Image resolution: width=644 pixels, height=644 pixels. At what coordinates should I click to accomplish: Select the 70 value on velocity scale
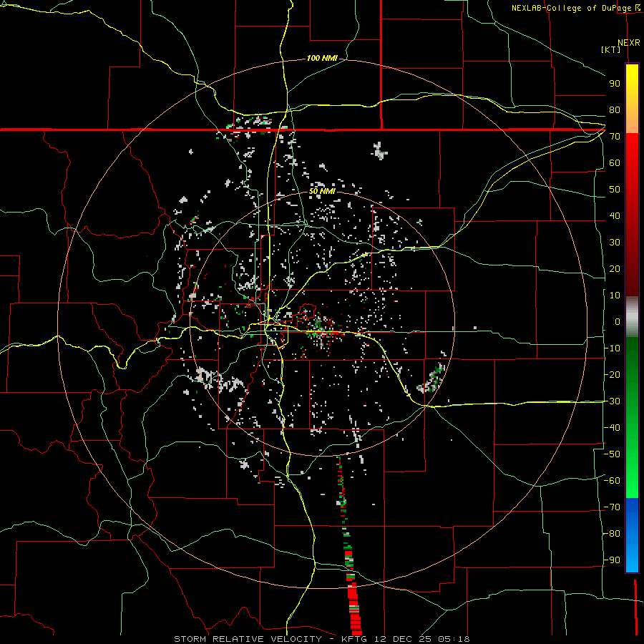(x=615, y=137)
